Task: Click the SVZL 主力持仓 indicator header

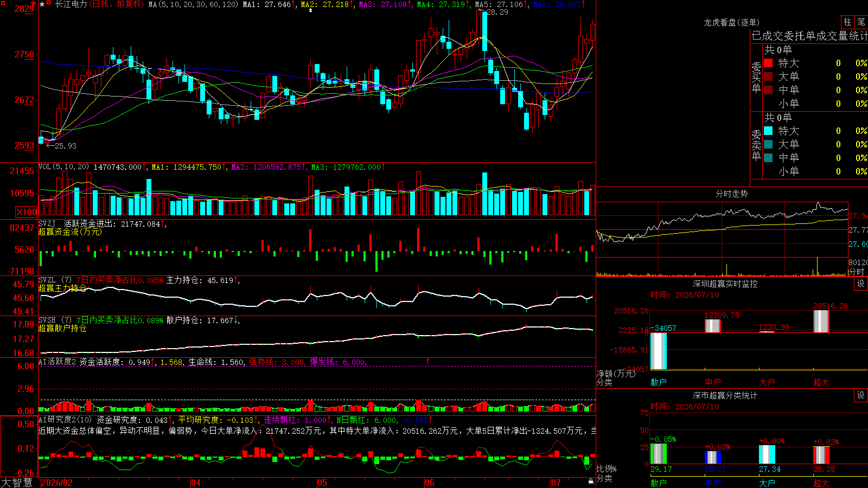Action: pyautogui.click(x=138, y=280)
